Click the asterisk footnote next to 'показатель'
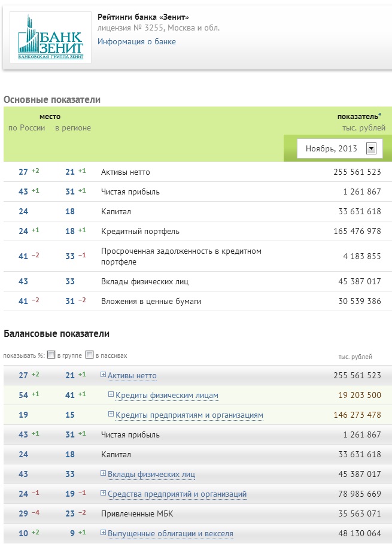The height and width of the screenshot is (544, 392). [x=379, y=115]
